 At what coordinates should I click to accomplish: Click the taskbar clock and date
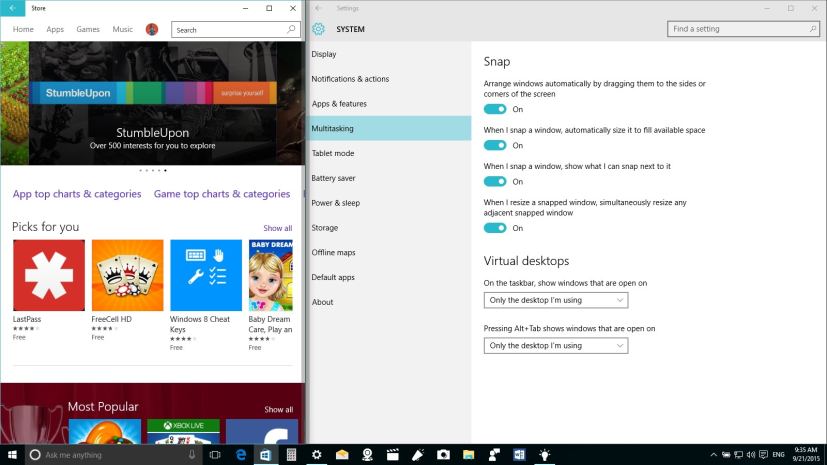[805, 454]
